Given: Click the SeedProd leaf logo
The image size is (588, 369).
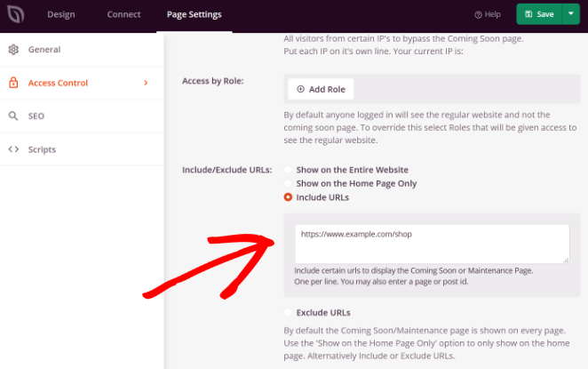Looking at the screenshot, I should tap(16, 14).
